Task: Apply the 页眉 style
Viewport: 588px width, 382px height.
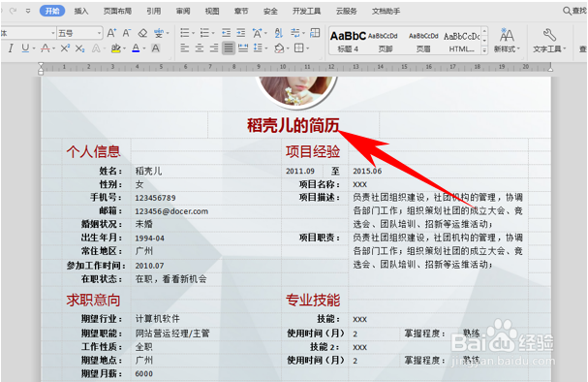Action: (423, 41)
